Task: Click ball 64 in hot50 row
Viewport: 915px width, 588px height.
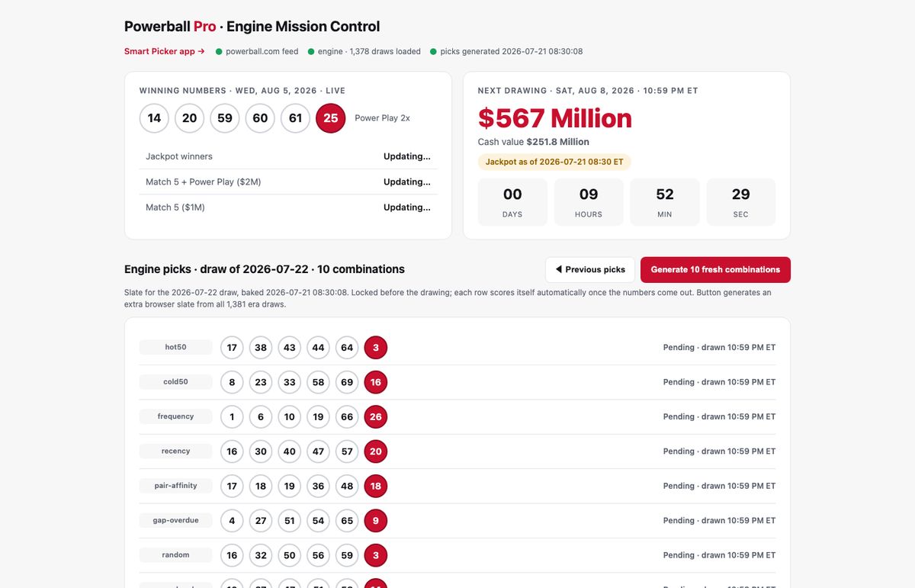Action: pyautogui.click(x=347, y=348)
